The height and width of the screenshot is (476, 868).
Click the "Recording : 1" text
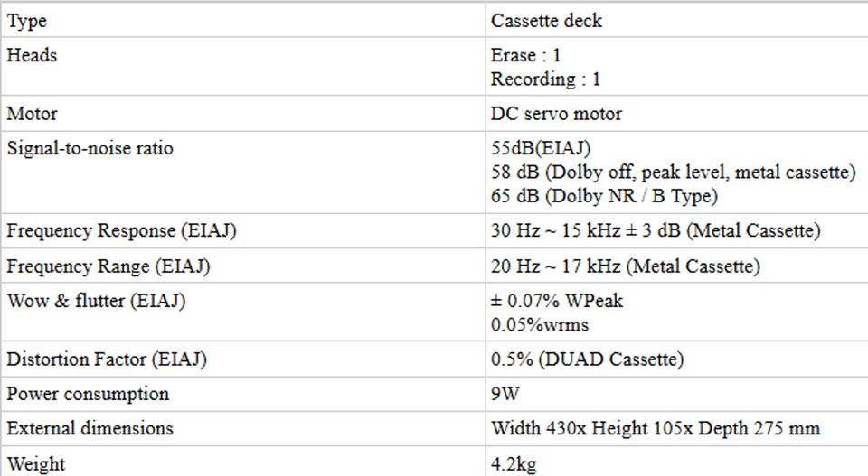[545, 79]
